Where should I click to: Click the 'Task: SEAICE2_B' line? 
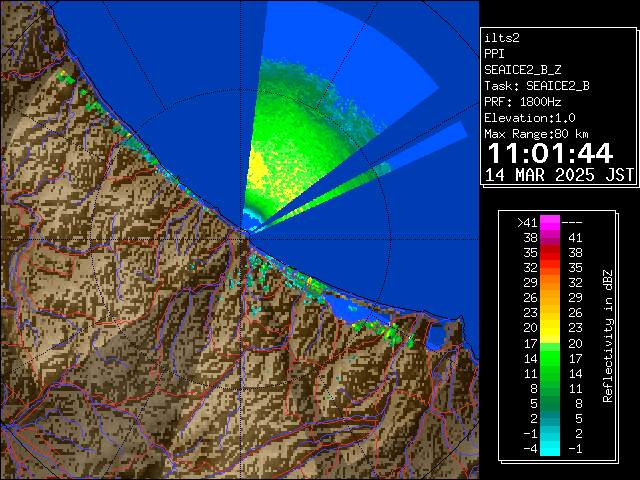(537, 86)
